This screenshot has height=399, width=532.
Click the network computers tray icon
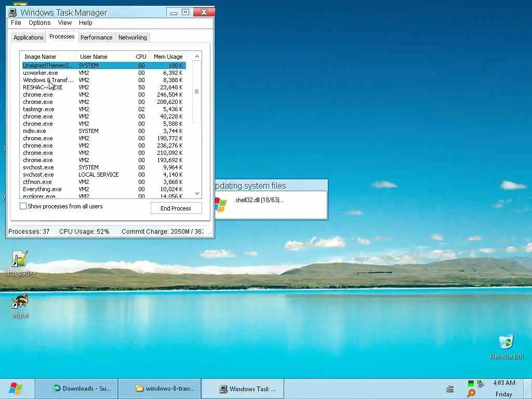480,384
